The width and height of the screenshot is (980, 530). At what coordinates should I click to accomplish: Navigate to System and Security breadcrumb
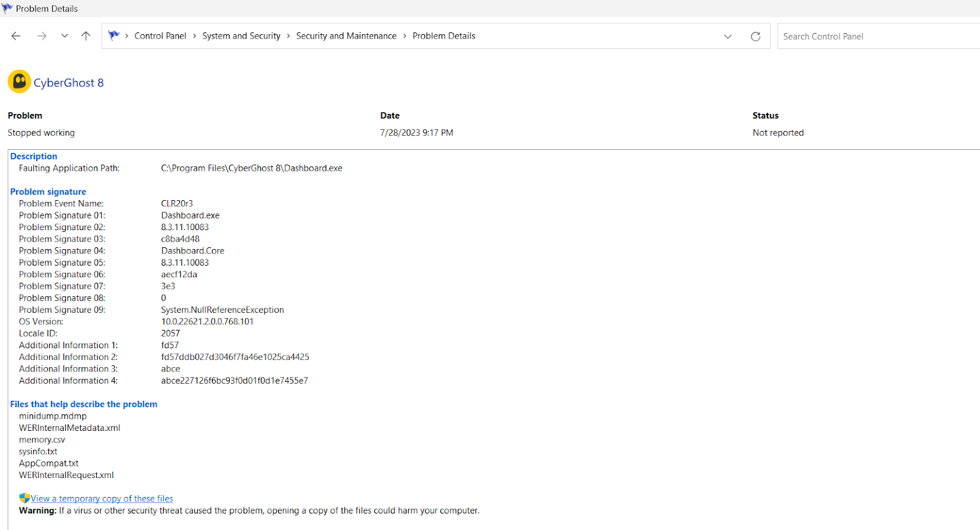pos(241,36)
